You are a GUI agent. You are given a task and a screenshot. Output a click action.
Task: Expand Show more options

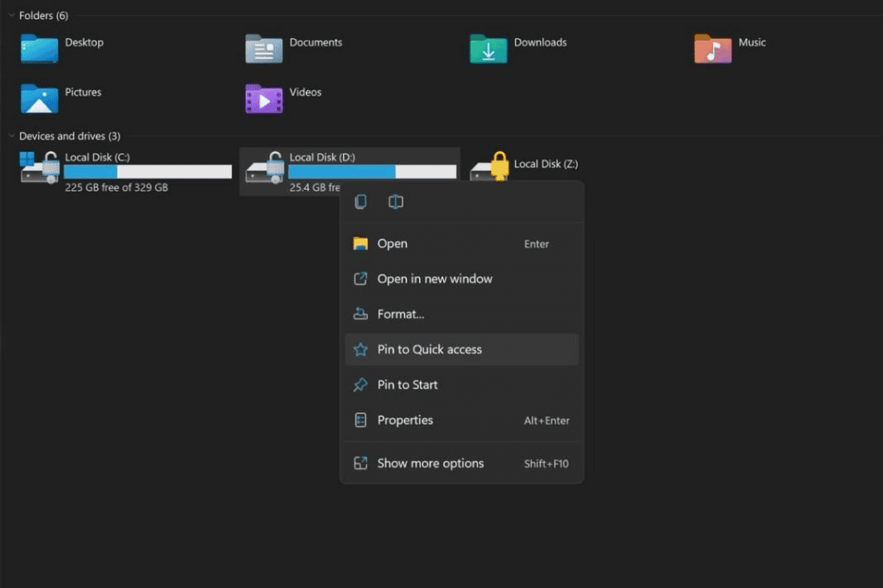(430, 464)
